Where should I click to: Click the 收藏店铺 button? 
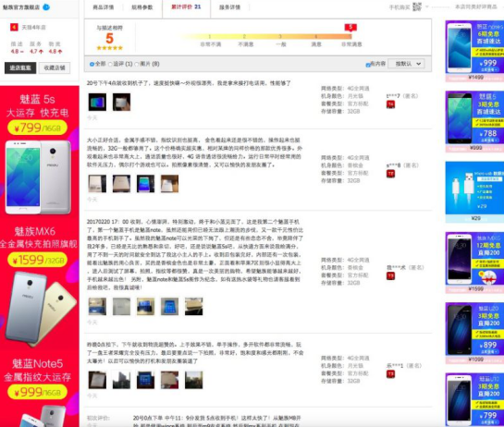point(55,67)
